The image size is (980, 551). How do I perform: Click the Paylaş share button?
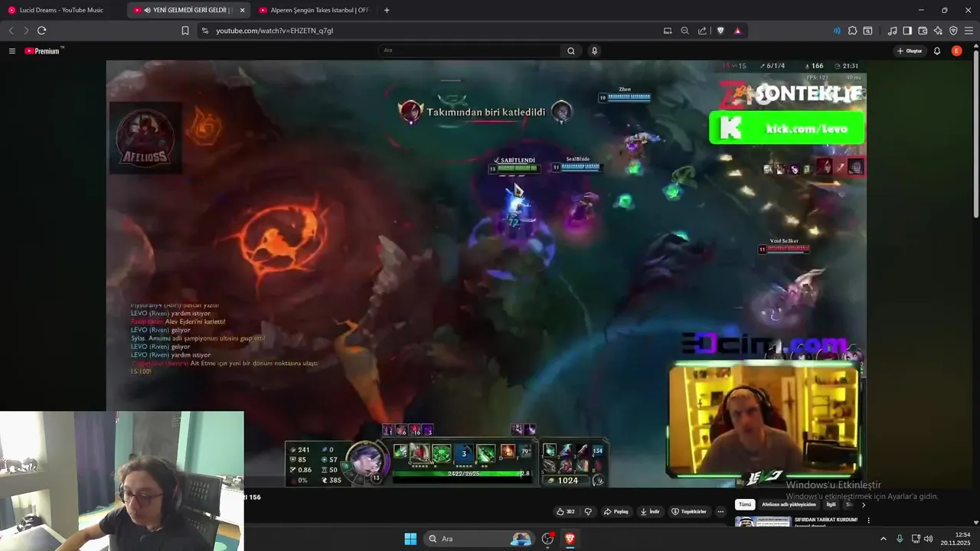point(616,511)
